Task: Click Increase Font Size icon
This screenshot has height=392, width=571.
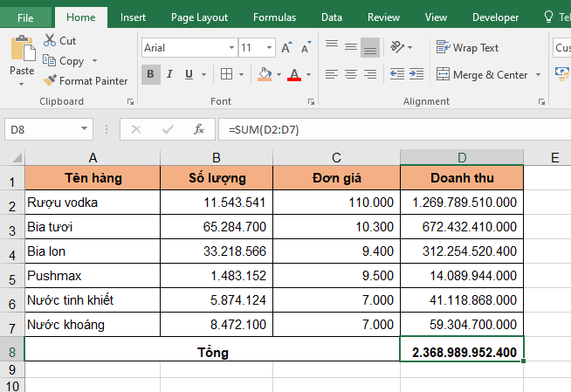Action: coord(285,48)
